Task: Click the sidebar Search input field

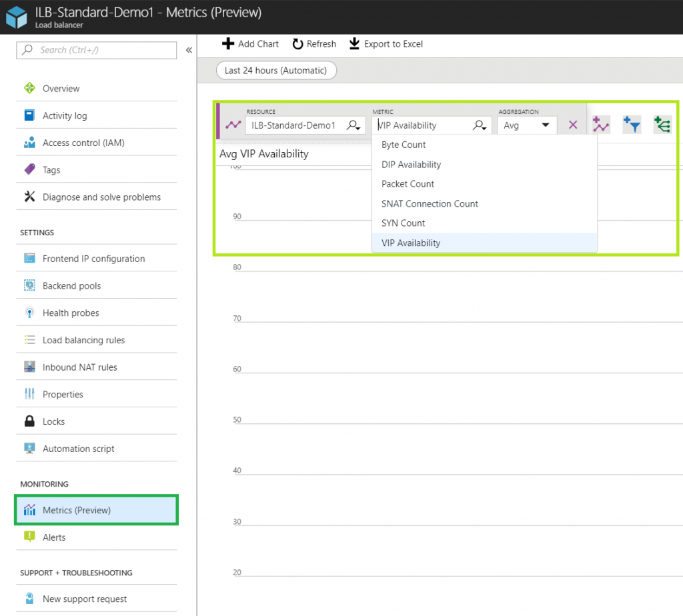Action: click(97, 50)
